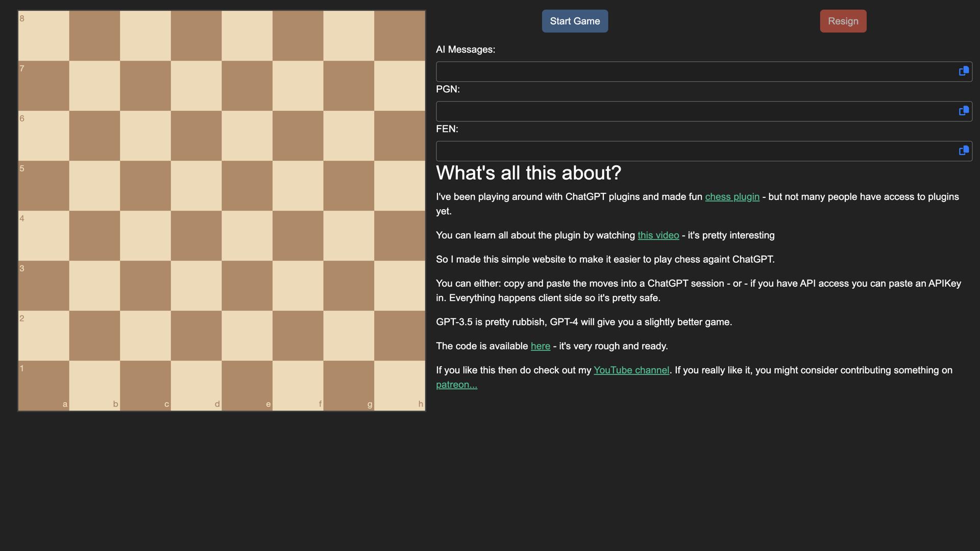Select the d4 square on the chessboard
The height and width of the screenshot is (551, 980).
[x=196, y=236]
